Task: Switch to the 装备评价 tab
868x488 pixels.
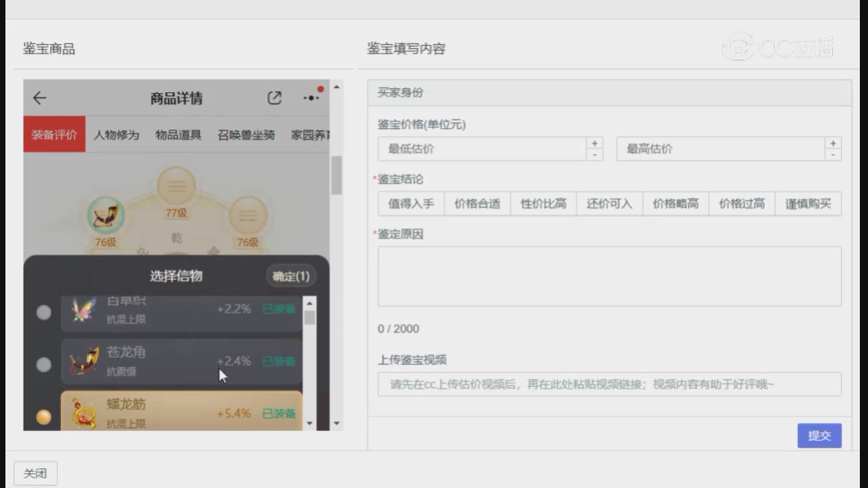Action: [x=54, y=134]
